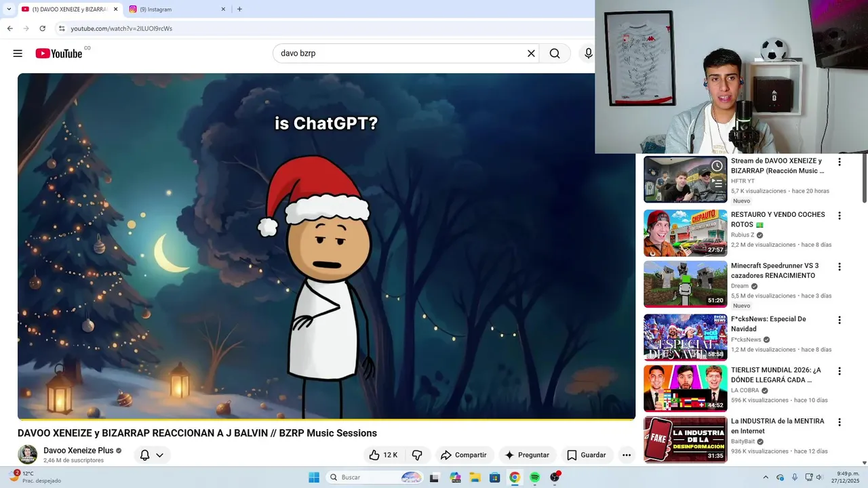Screen dimensions: 868x488
Task: Open 'Minecraft Speedrunner VS 3 cazadores' title
Action: tap(774, 270)
